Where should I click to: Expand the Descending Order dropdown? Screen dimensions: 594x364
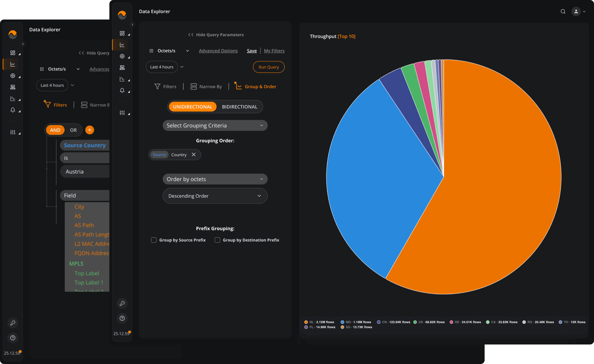click(x=215, y=196)
